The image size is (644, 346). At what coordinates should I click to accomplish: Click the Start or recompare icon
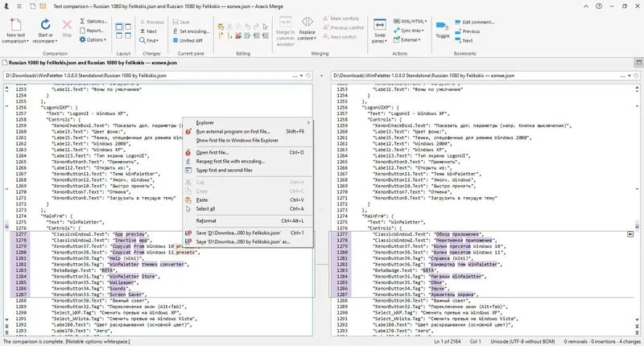45,23
